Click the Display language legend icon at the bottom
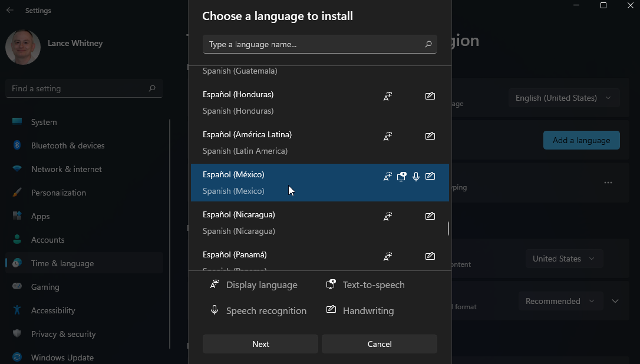This screenshot has width=640, height=364. (214, 284)
